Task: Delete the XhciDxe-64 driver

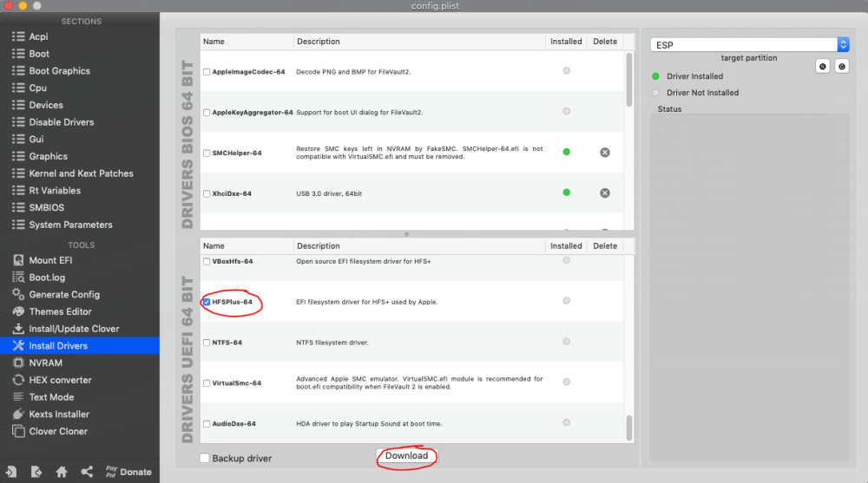Action: click(605, 193)
